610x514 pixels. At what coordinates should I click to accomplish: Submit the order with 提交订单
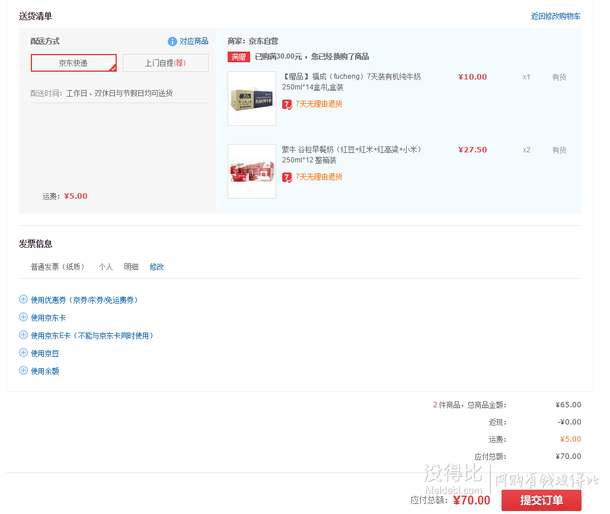(x=541, y=500)
